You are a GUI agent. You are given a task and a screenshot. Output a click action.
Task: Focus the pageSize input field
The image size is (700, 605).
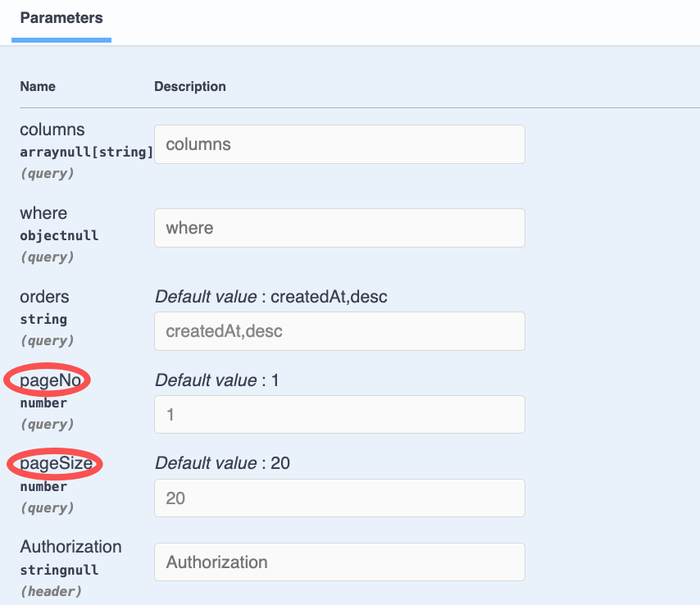tap(339, 498)
